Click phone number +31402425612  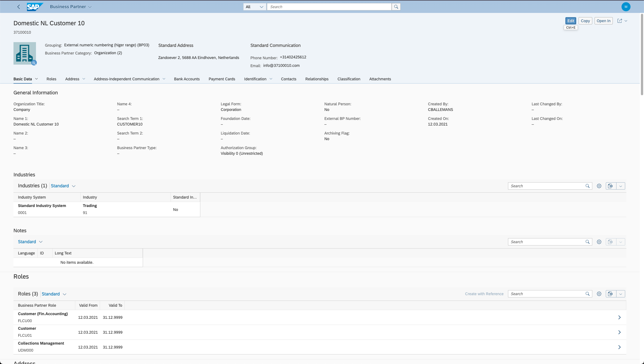click(x=293, y=57)
